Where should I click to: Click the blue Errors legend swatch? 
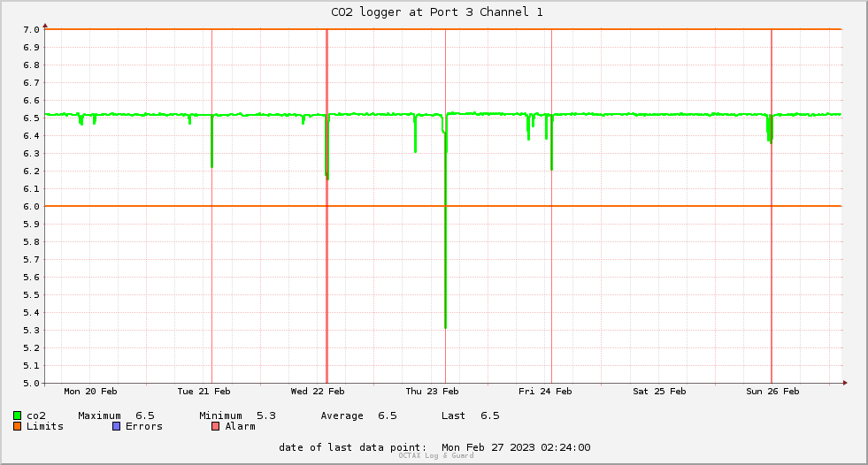pyautogui.click(x=116, y=426)
